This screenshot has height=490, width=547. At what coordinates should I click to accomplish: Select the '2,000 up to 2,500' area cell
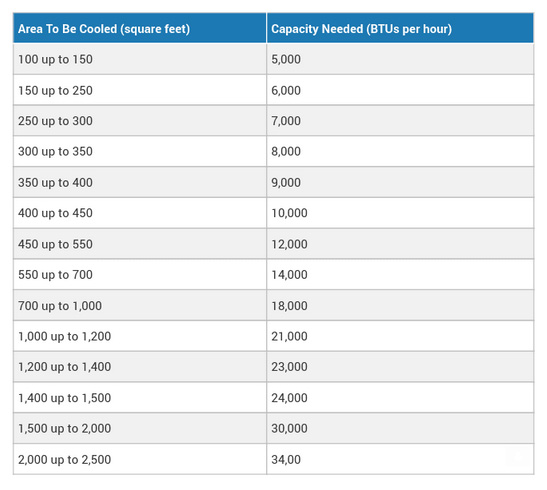tap(140, 459)
